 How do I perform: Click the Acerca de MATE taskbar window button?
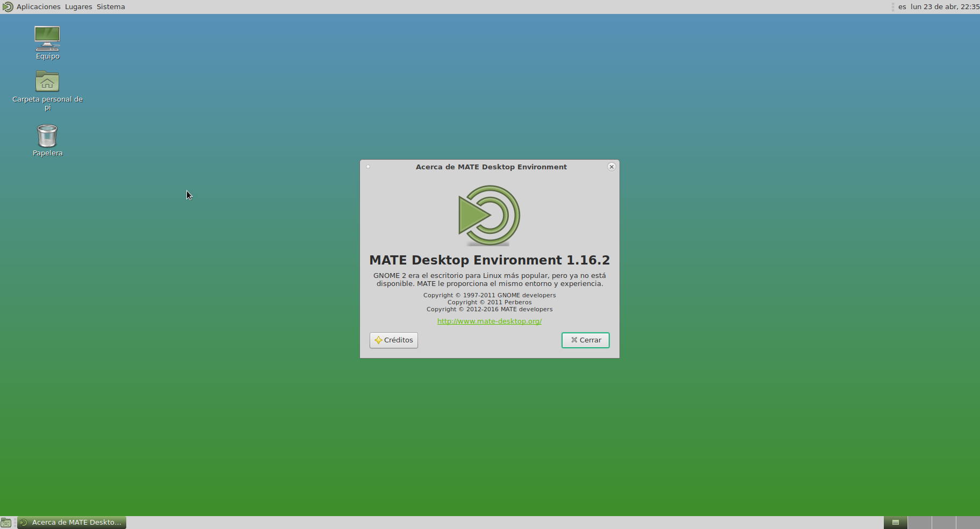point(72,523)
